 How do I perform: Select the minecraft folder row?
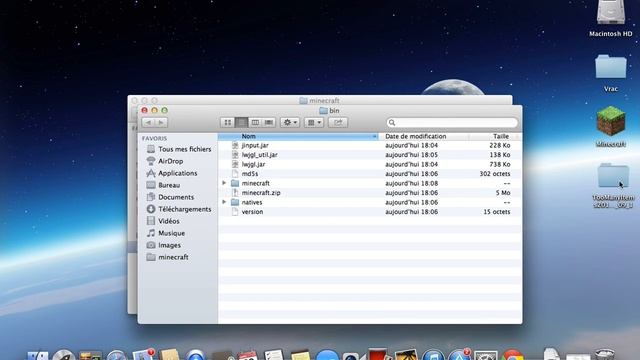(x=370, y=183)
